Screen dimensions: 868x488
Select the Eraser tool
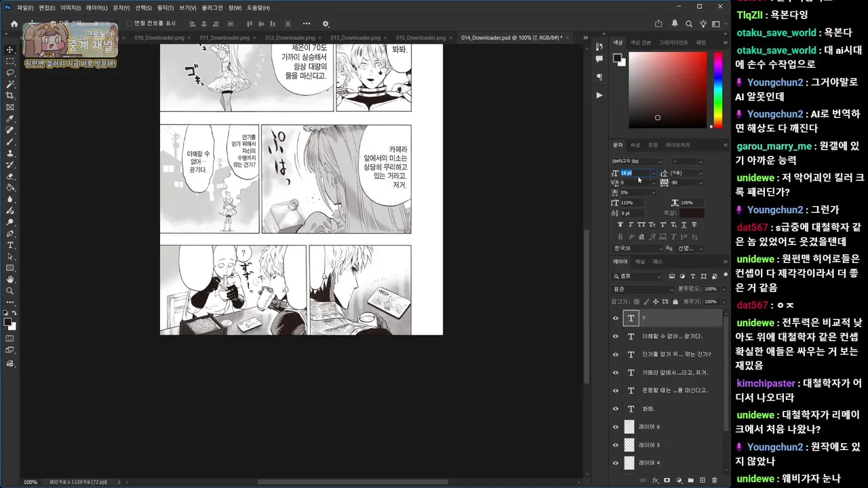point(10,176)
